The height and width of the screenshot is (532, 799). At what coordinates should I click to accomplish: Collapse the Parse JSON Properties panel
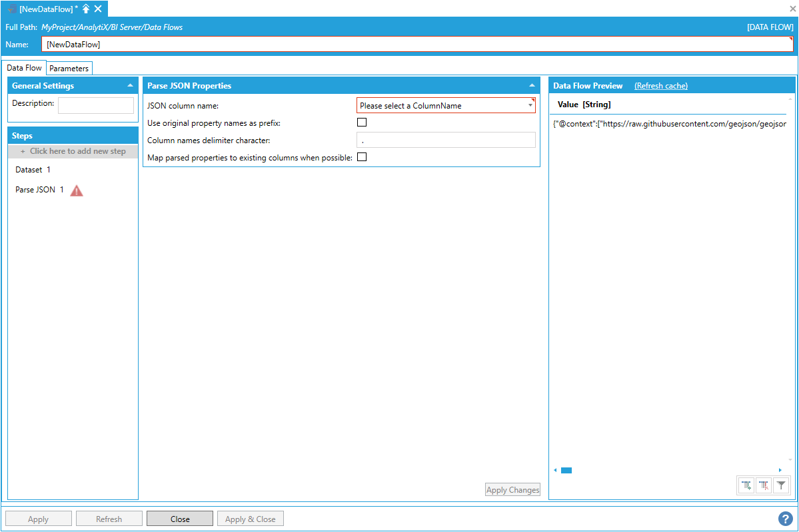coord(532,86)
